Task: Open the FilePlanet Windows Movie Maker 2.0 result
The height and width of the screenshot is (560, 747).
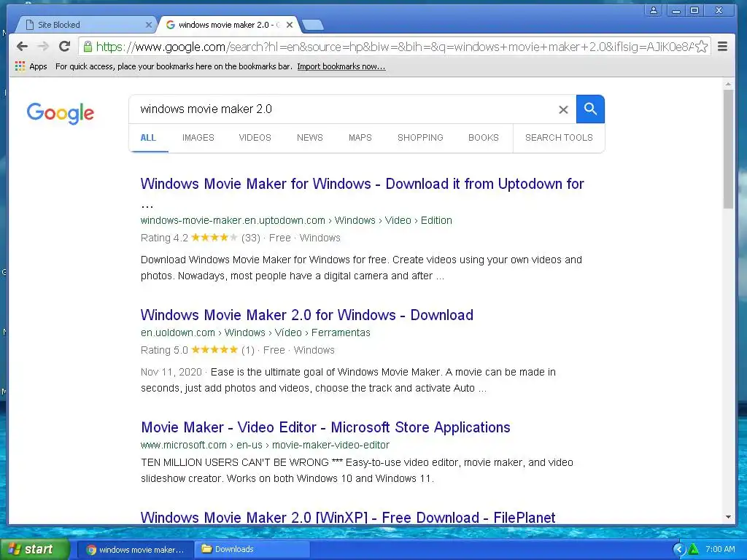Action: (x=348, y=517)
